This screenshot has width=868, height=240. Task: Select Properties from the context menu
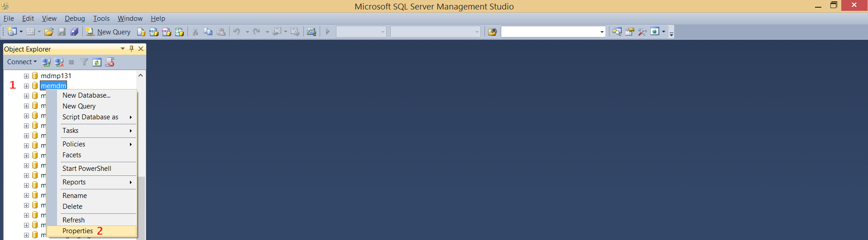(78, 231)
